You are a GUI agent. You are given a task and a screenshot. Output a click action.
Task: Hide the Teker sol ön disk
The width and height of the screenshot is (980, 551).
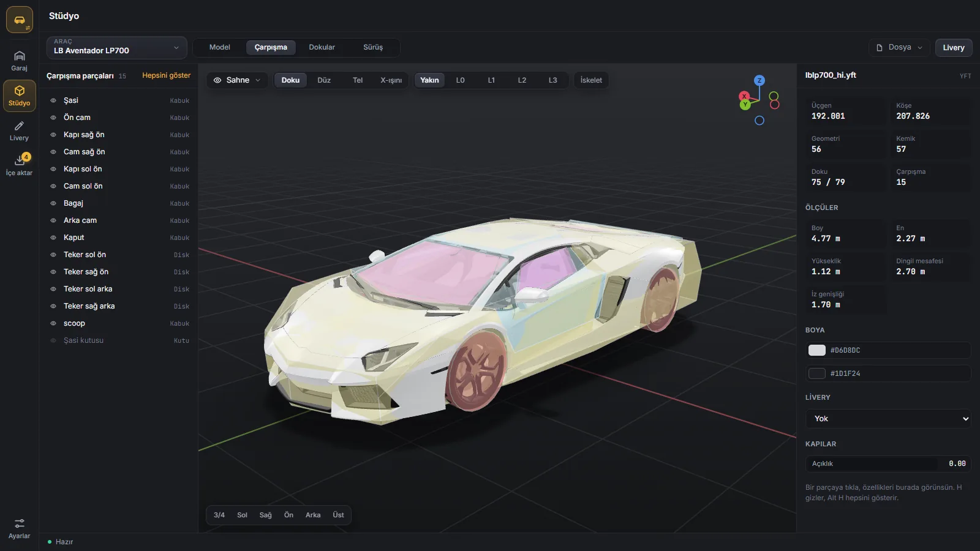[53, 255]
